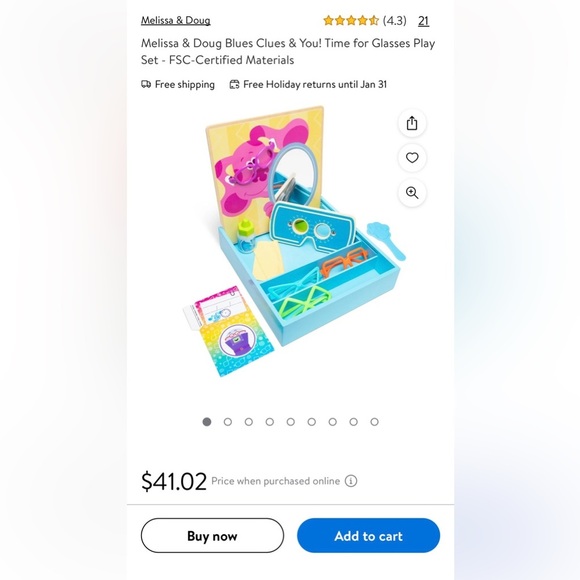Viewport: 580px width, 580px height.
Task: Open the Melissa & Doug brand link
Action: (176, 20)
